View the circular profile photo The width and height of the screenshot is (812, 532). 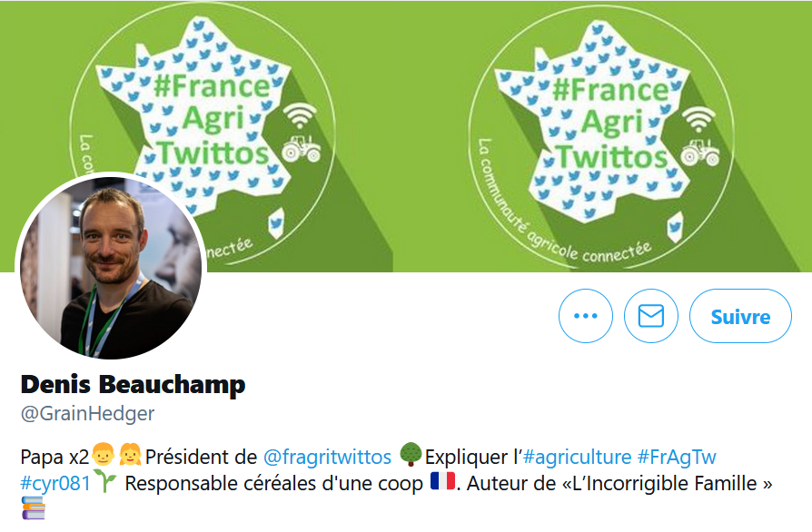[111, 267]
